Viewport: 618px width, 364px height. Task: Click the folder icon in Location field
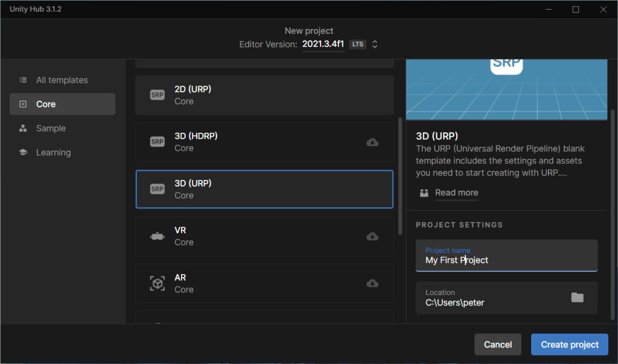[577, 298]
